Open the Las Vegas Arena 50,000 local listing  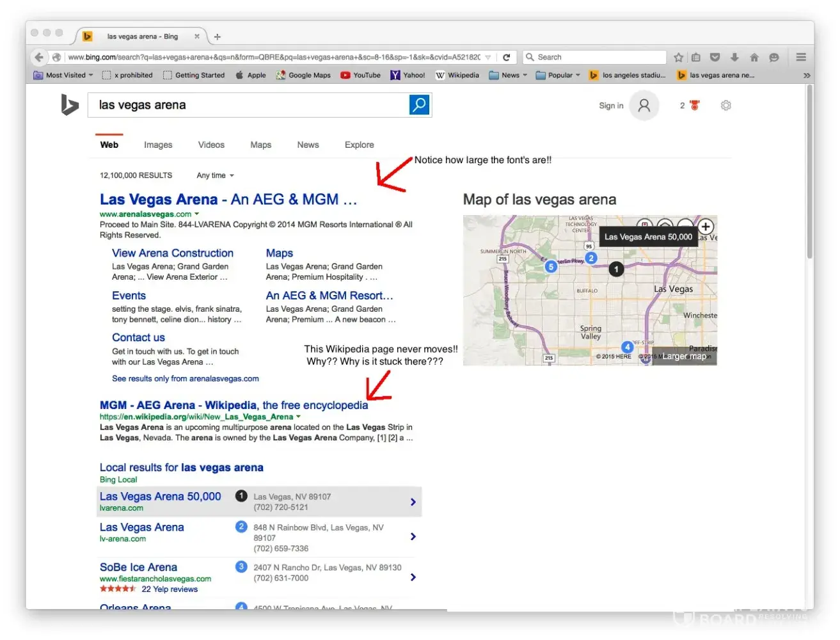click(161, 496)
